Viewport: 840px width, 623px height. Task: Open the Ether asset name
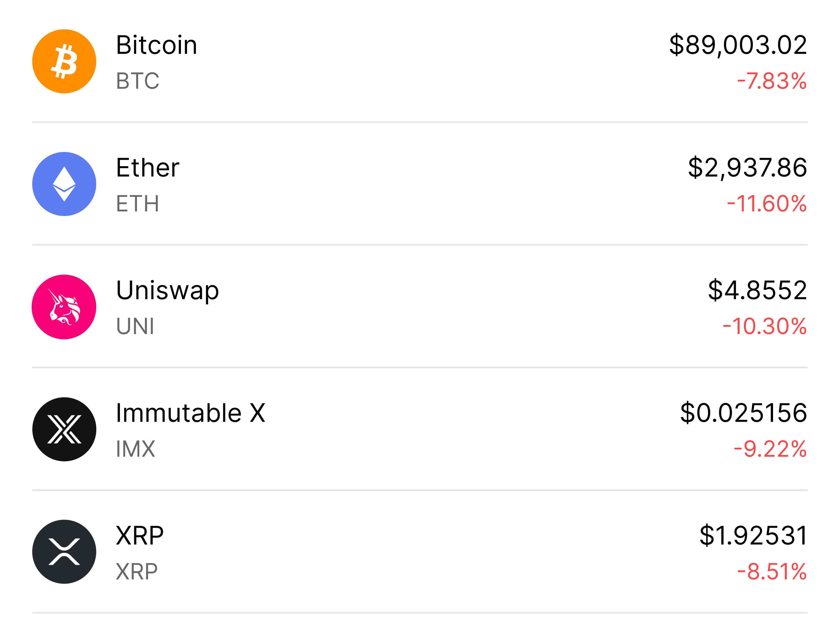tap(147, 168)
